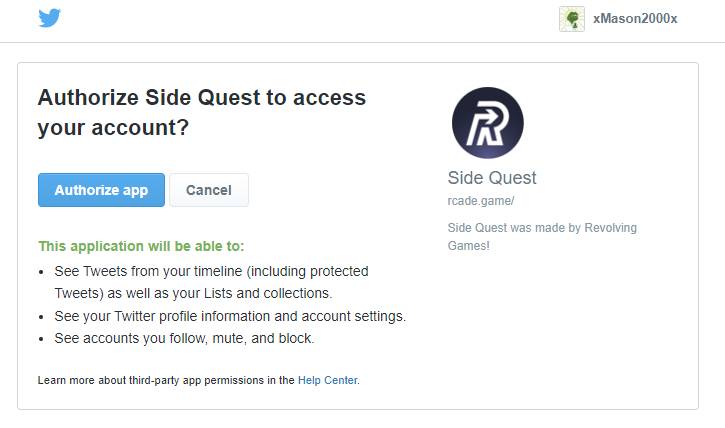Click the Twitter bird logo
725x428 pixels.
click(49, 18)
